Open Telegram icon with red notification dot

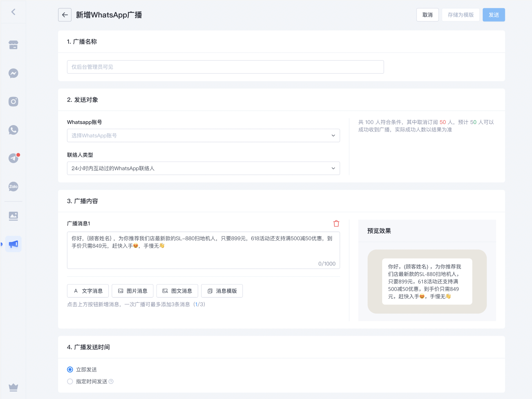tap(13, 158)
